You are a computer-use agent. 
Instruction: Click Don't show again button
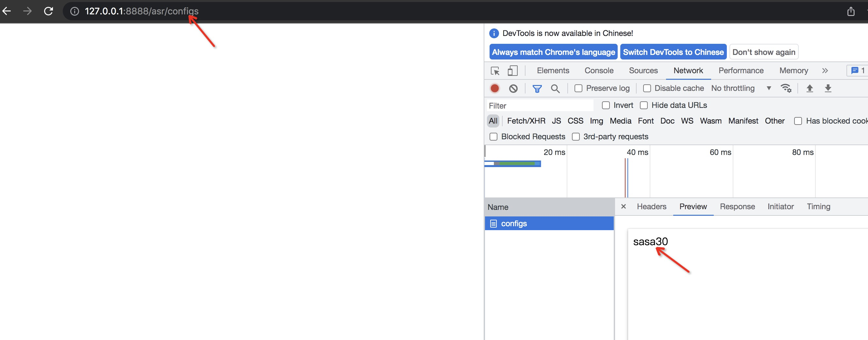(x=763, y=52)
